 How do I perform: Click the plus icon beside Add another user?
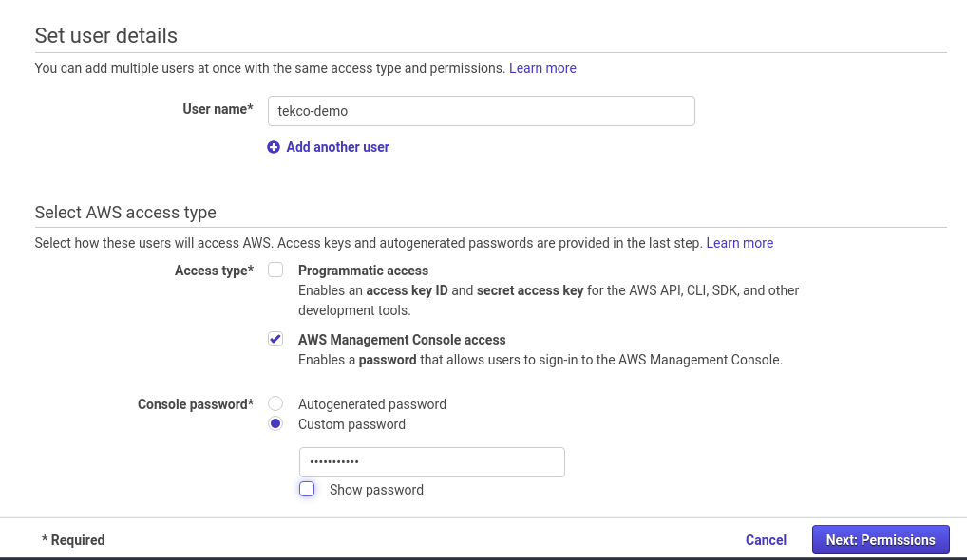point(274,147)
